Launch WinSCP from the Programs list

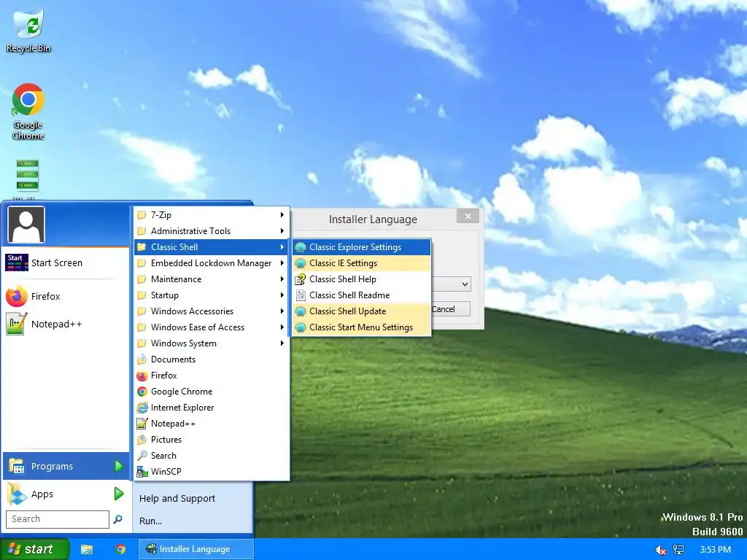[x=212, y=472]
